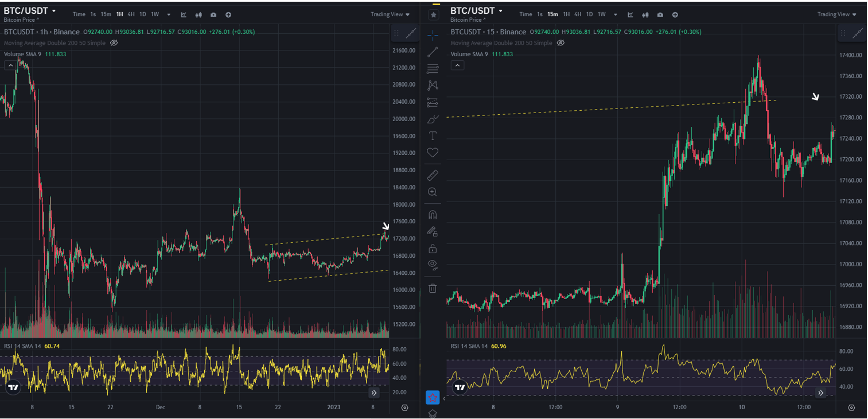
Task: Open candlestick chart type in left chart
Action: [198, 14]
